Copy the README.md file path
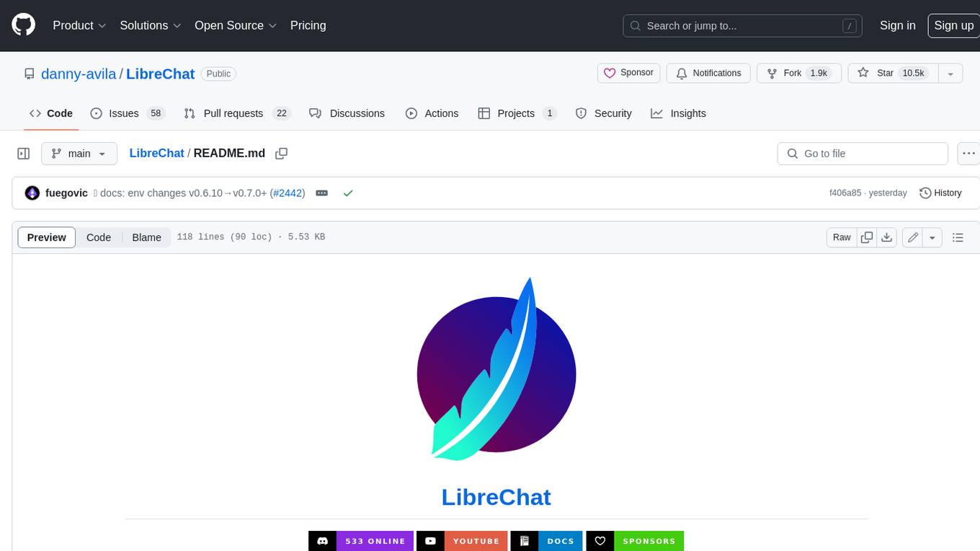 (x=282, y=154)
